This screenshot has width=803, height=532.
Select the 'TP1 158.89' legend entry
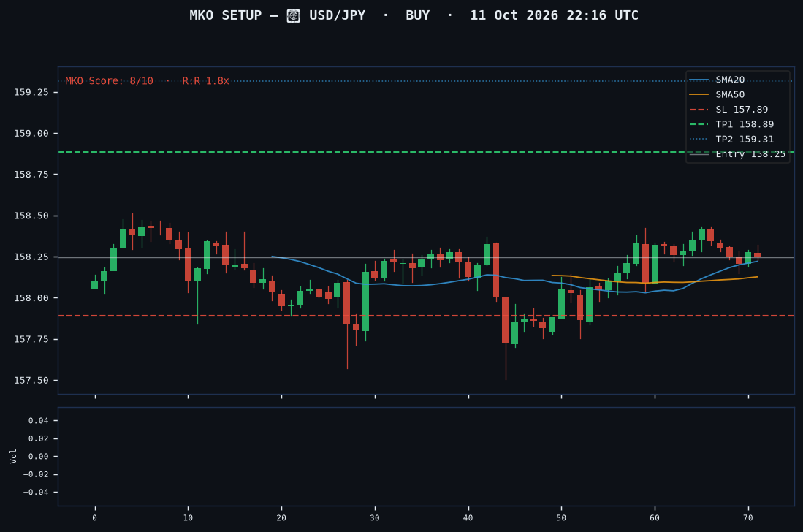point(745,124)
